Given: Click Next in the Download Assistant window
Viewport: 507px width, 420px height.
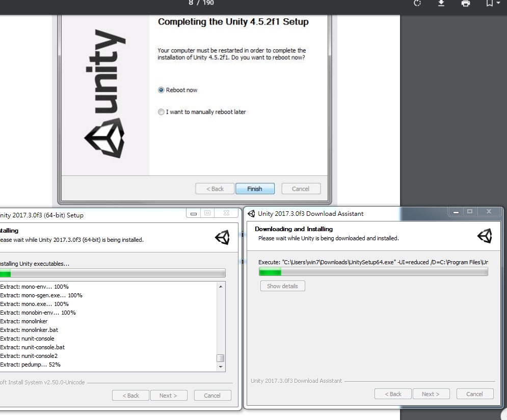Looking at the screenshot, I should [431, 394].
